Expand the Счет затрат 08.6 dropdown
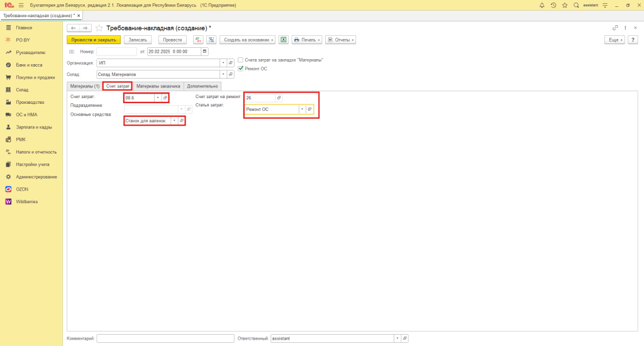The width and height of the screenshot is (644, 346). 158,98
